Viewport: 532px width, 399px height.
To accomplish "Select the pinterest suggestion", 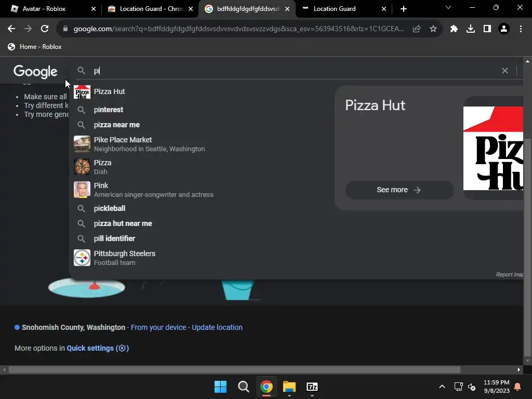I will click(x=200, y=110).
